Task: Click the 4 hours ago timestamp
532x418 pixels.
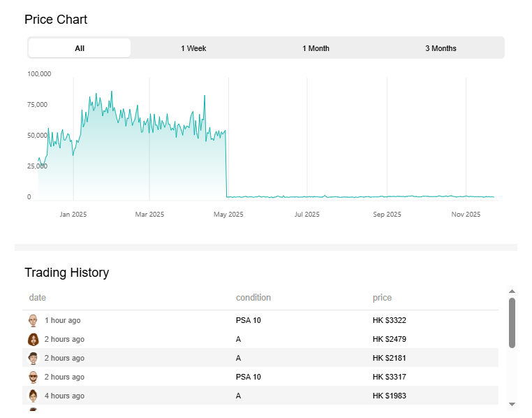Action: tap(64, 396)
